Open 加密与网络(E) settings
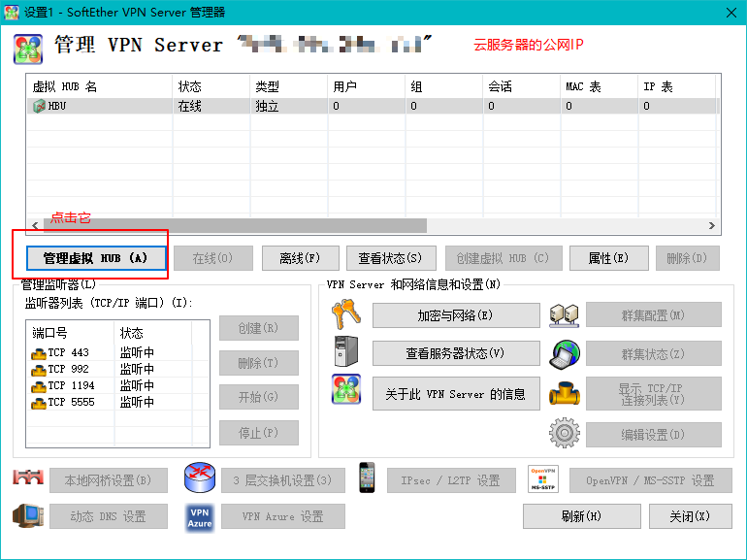Image resolution: width=747 pixels, height=560 pixels. 456,315
